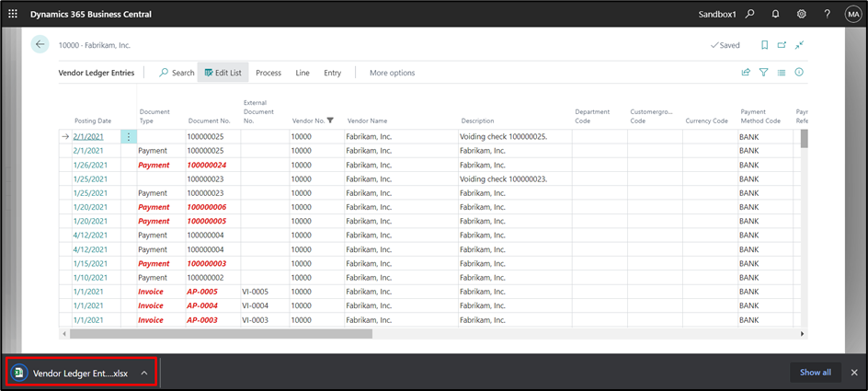Click external document VI-0004
868x391 pixels.
point(256,305)
